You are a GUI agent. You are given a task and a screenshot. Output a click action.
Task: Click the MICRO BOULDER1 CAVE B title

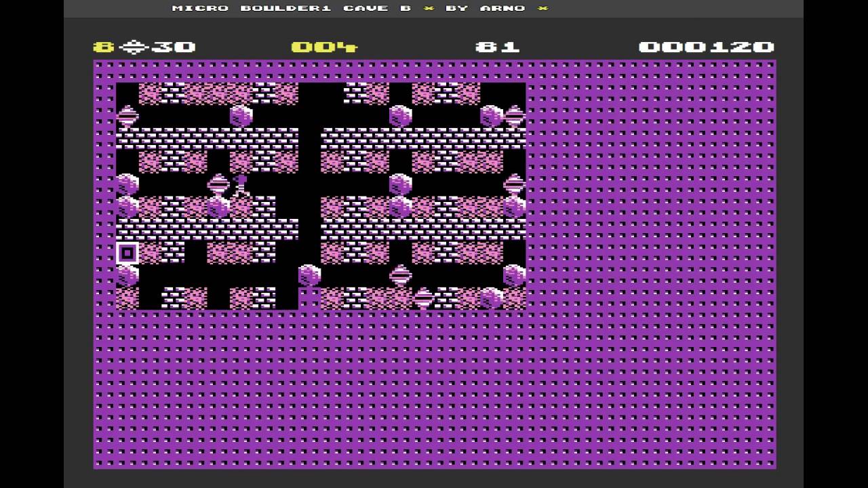click(292, 8)
